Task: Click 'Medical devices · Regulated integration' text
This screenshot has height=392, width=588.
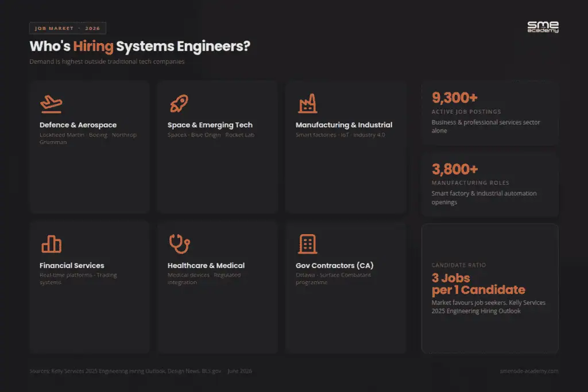Action: coord(204,278)
